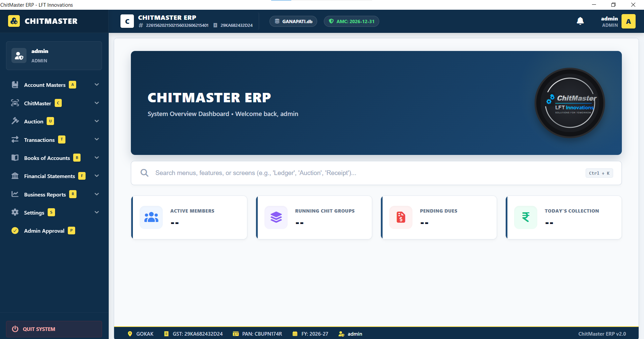The width and height of the screenshot is (644, 339).
Task: Open the Active Members card
Action: 189,217
